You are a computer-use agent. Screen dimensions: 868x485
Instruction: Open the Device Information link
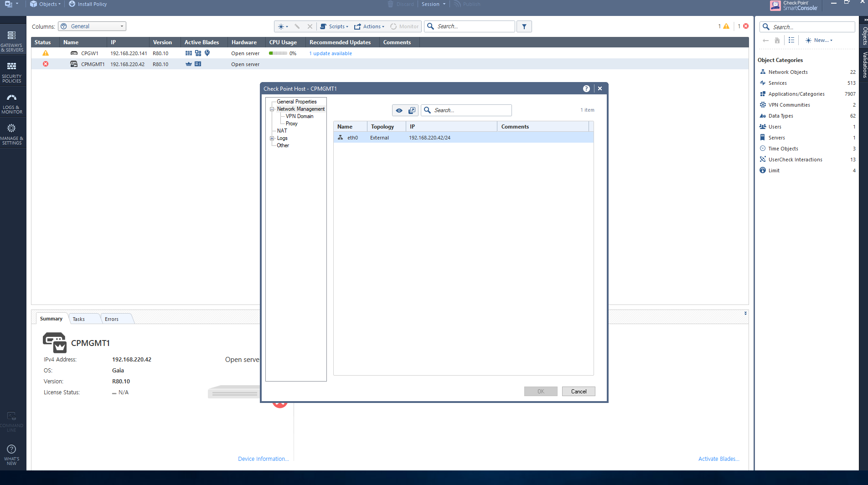pos(263,459)
